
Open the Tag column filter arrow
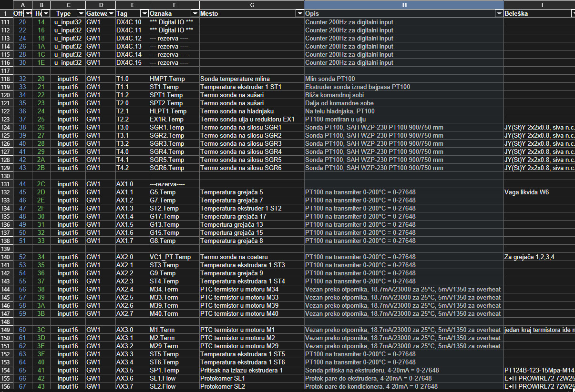click(144, 13)
